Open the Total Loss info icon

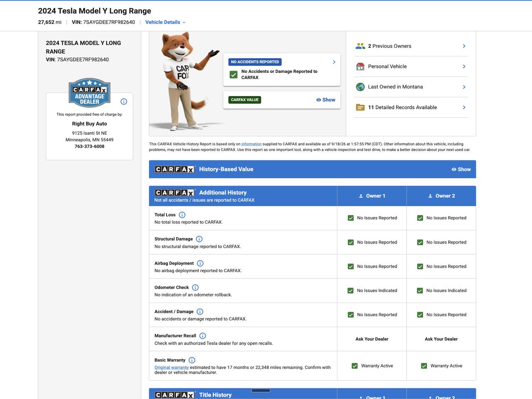click(182, 215)
